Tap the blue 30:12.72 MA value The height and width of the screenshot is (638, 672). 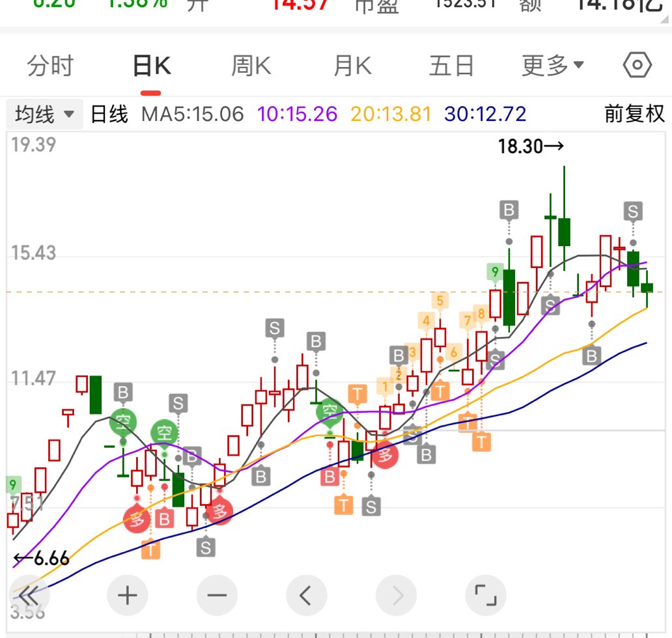pos(485,115)
